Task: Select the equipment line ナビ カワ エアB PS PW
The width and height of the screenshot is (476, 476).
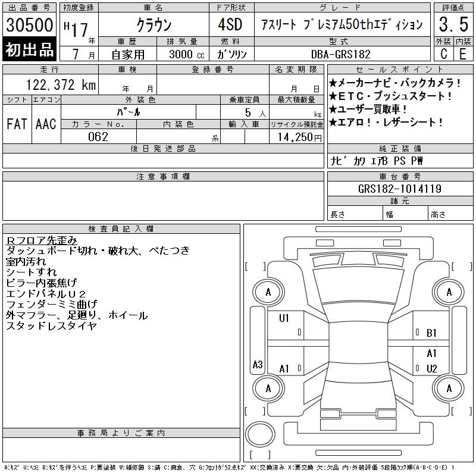Action: pyautogui.click(x=377, y=161)
